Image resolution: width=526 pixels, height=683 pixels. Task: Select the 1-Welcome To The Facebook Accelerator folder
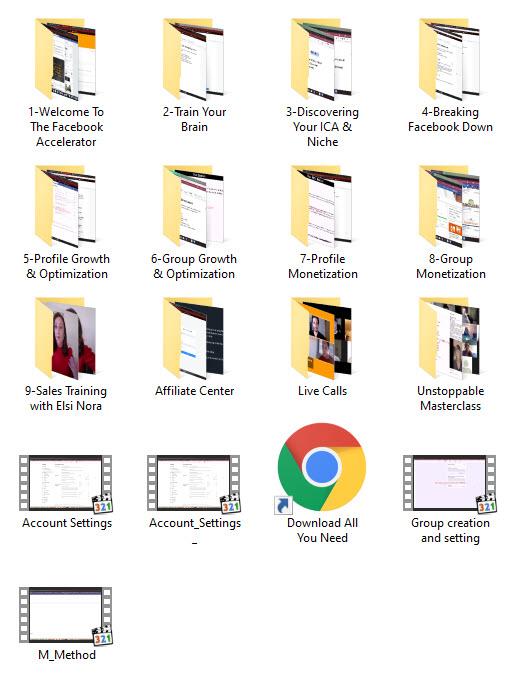tap(65, 59)
